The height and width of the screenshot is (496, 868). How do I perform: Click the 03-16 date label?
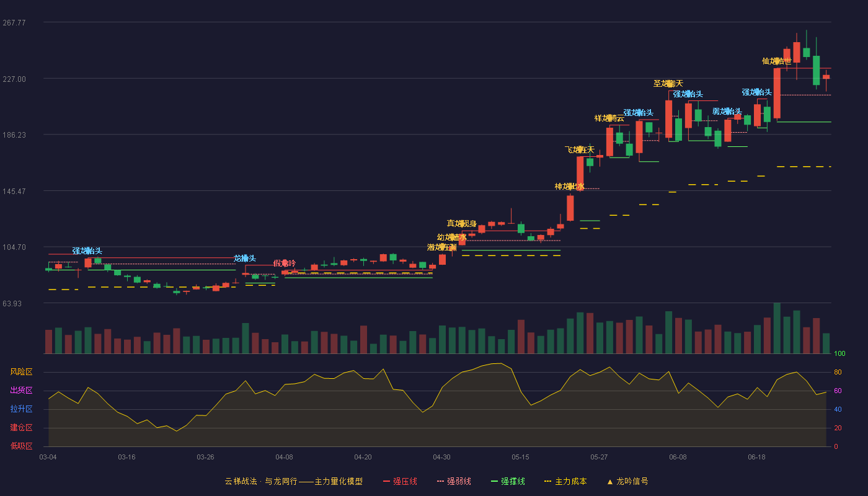(x=126, y=457)
